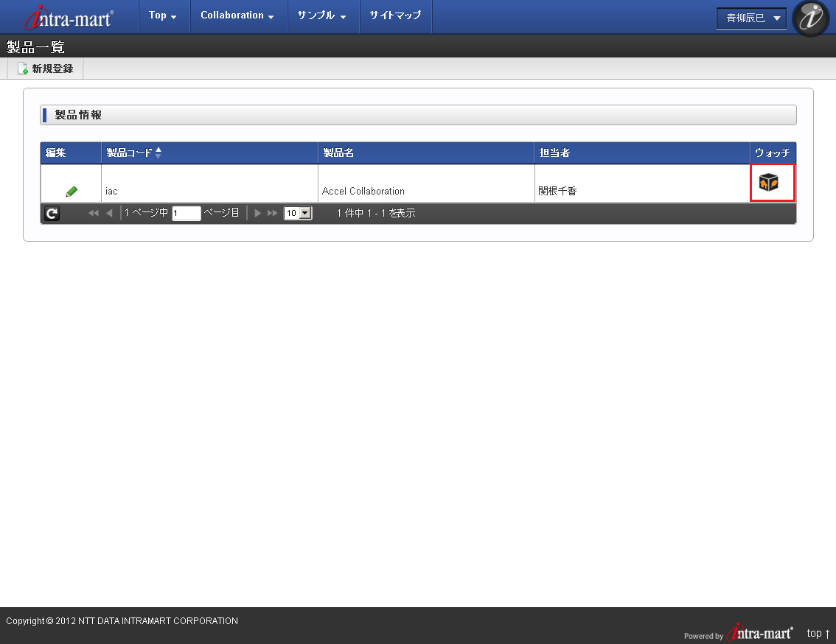Expand the 青柳辰巳 user dropdown
The image size is (836, 644).
[751, 18]
